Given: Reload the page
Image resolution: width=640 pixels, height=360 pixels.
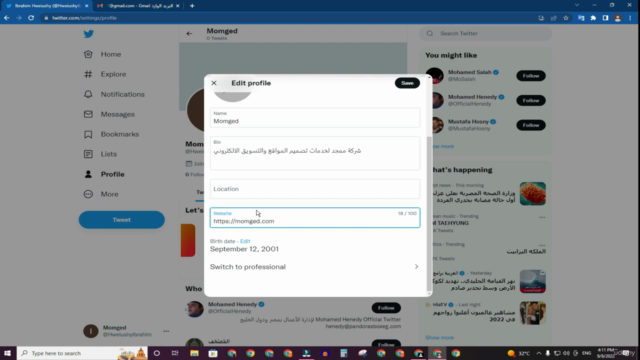Looking at the screenshot, I should coord(31,18).
